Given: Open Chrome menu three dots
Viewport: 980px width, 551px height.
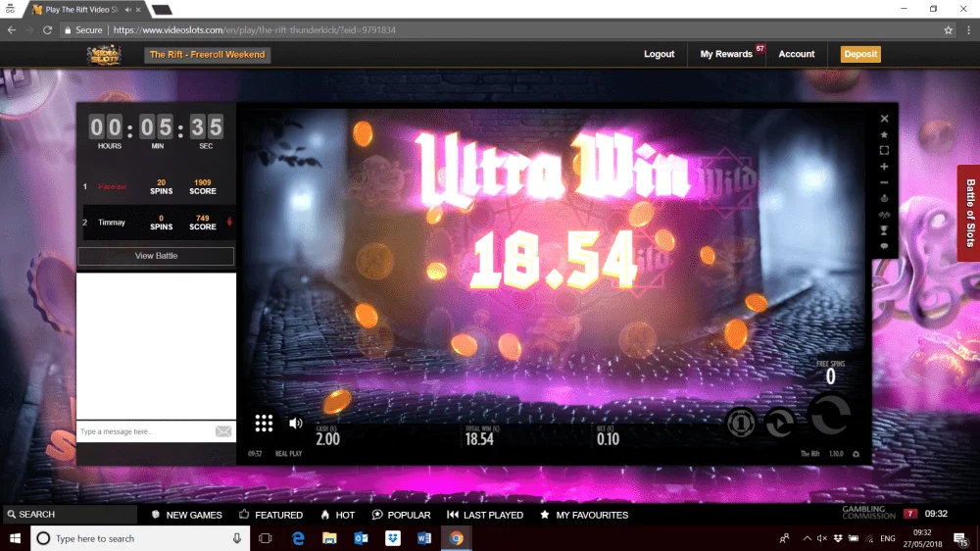Looking at the screenshot, I should [x=969, y=30].
